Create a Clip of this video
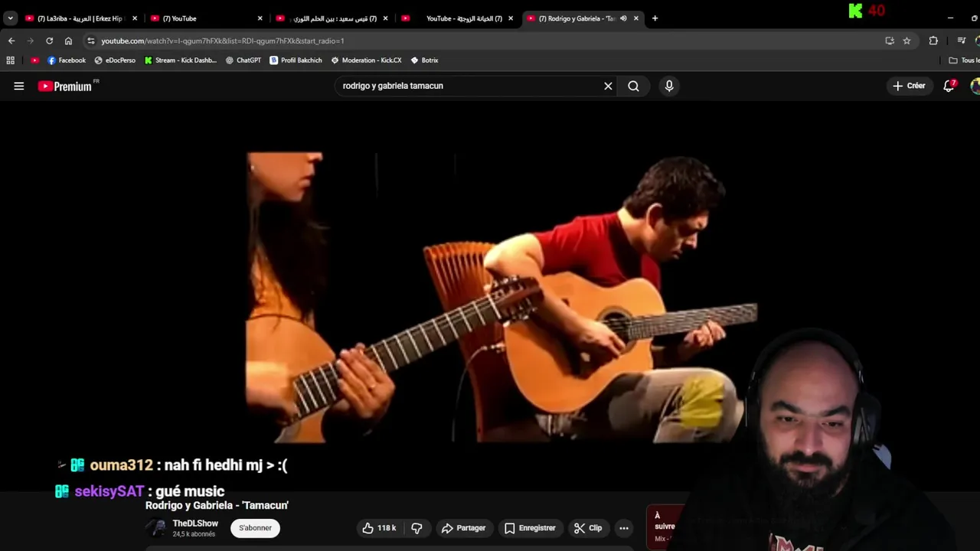The height and width of the screenshot is (551, 980). [588, 528]
